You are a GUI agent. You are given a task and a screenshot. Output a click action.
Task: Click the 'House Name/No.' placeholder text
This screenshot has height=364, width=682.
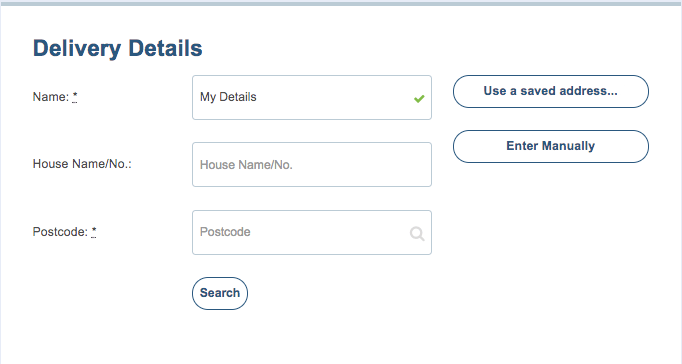point(246,165)
